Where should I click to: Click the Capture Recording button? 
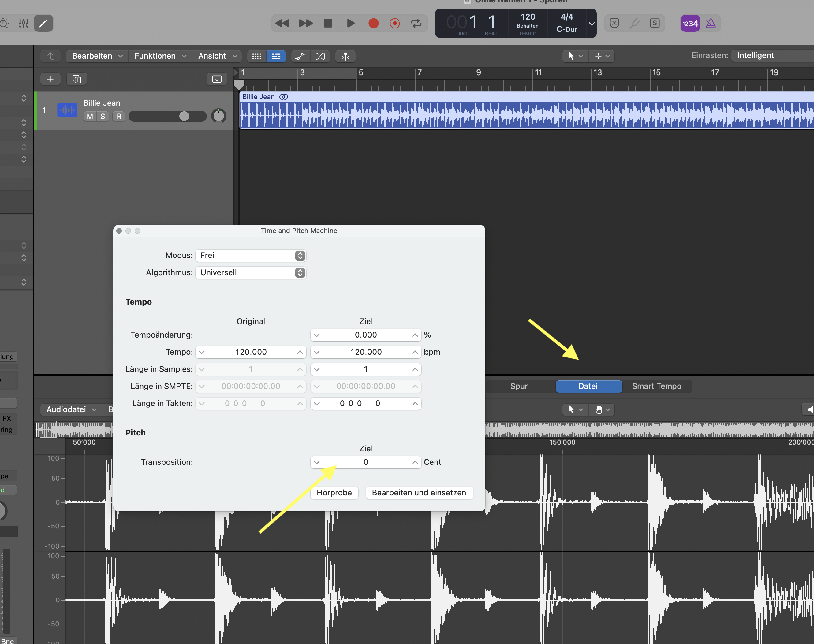[x=395, y=23]
